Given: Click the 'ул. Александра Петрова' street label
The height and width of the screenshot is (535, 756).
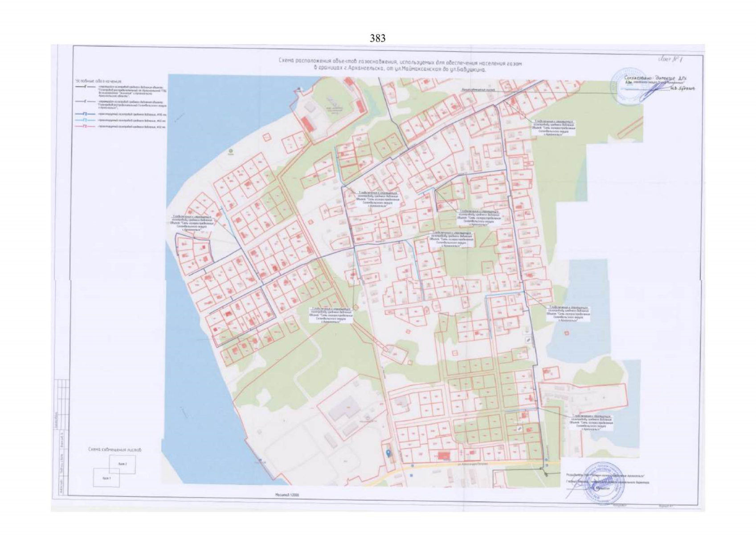Looking at the screenshot, I should coord(462,465).
